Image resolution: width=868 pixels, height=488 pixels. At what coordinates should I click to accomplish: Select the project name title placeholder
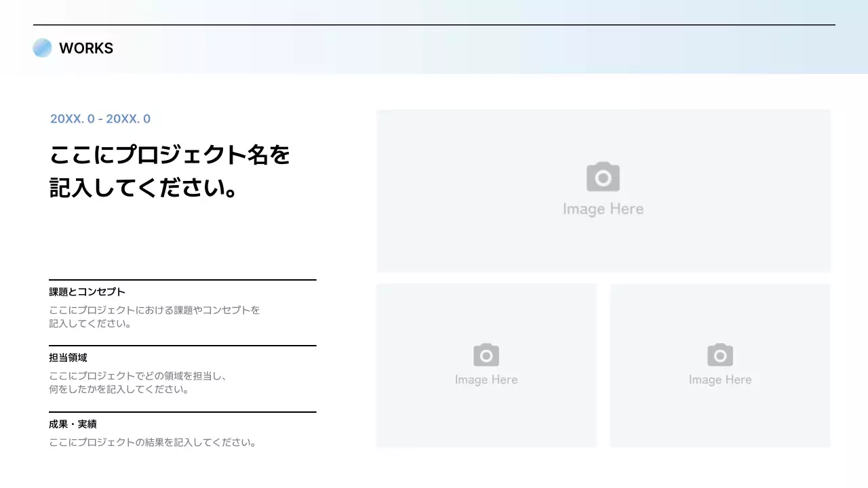click(x=170, y=171)
